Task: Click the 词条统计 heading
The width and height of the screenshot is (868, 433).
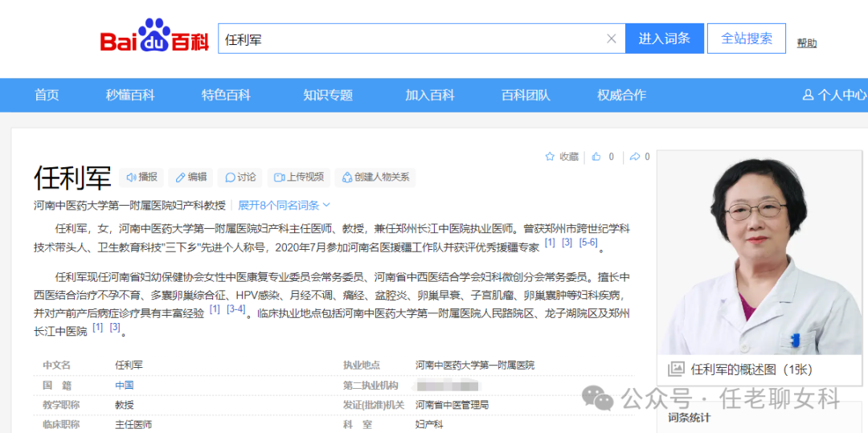Action: coord(690,418)
